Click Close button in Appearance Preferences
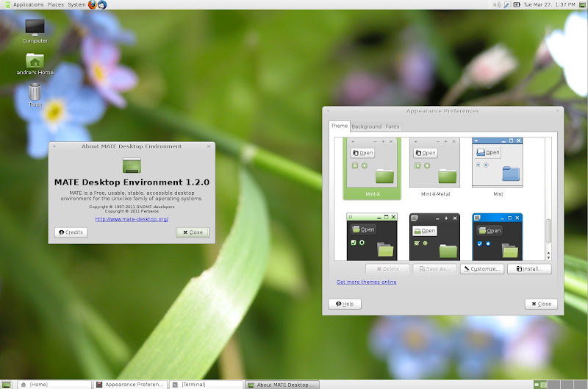 (541, 304)
